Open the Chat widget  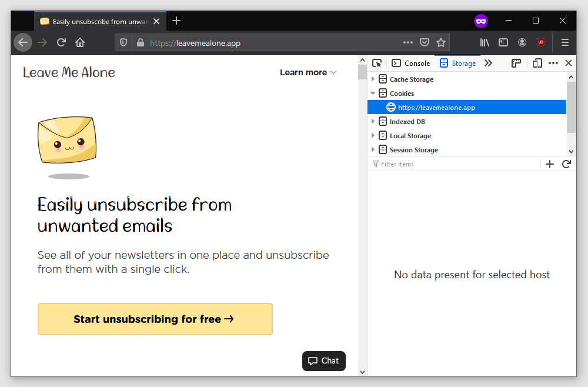point(323,361)
